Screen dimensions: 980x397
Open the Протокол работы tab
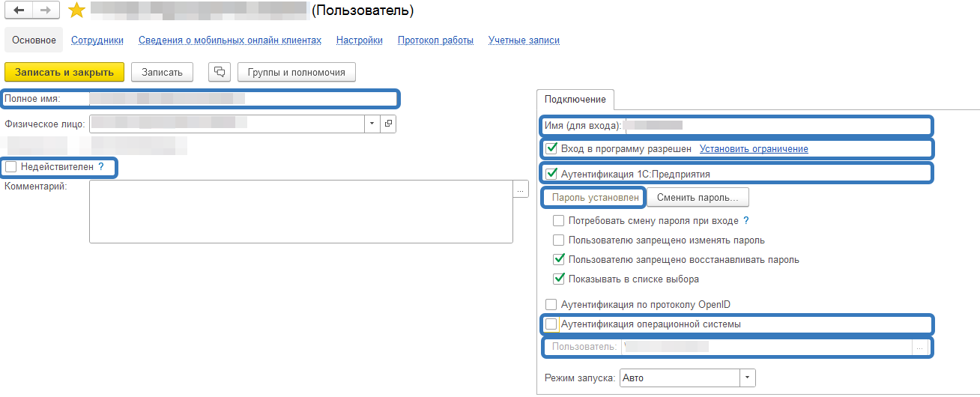[x=435, y=40]
